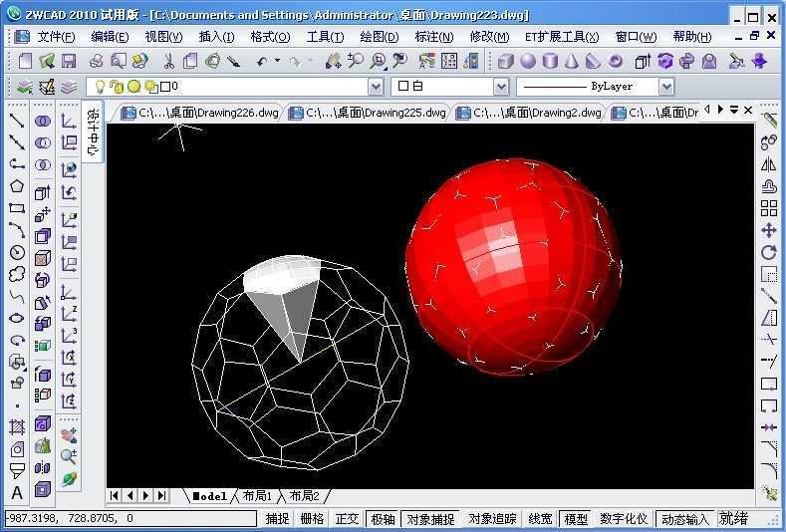Go to first layout tab button

tap(115, 496)
